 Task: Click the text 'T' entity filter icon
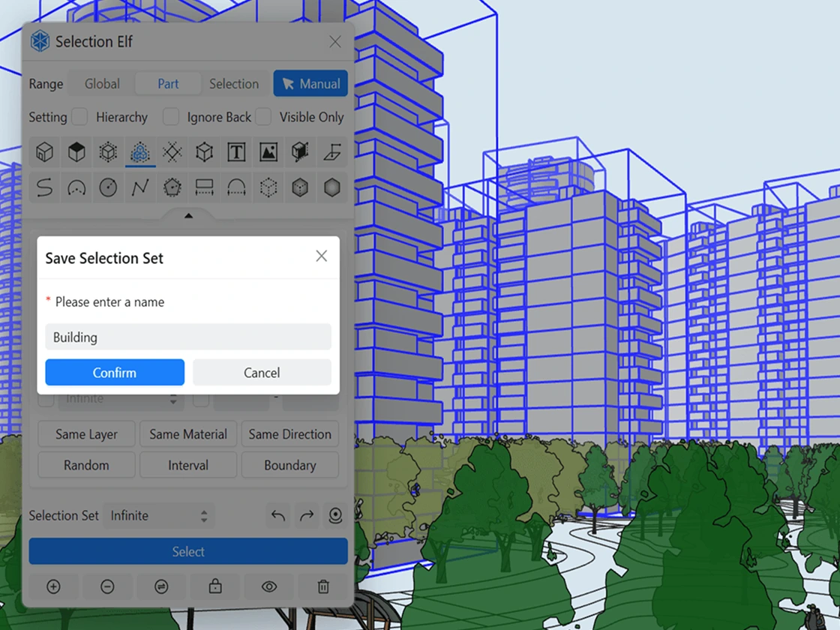tap(236, 153)
